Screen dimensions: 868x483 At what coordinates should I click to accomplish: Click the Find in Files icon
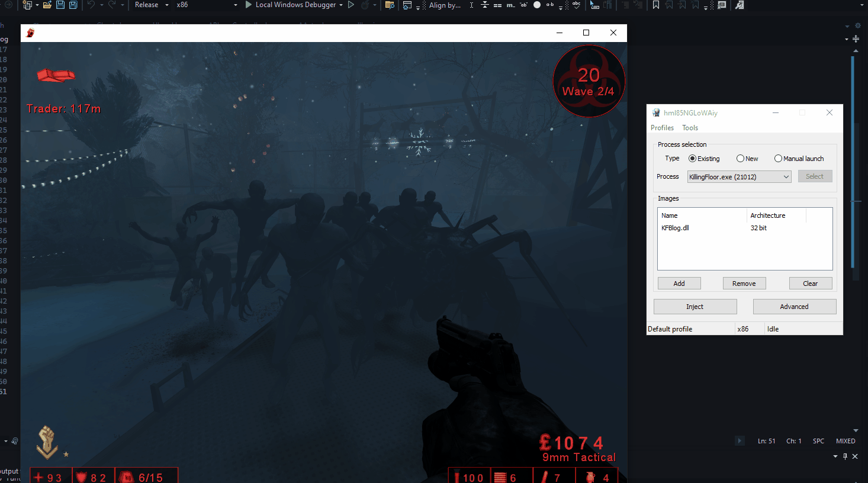[x=390, y=5]
